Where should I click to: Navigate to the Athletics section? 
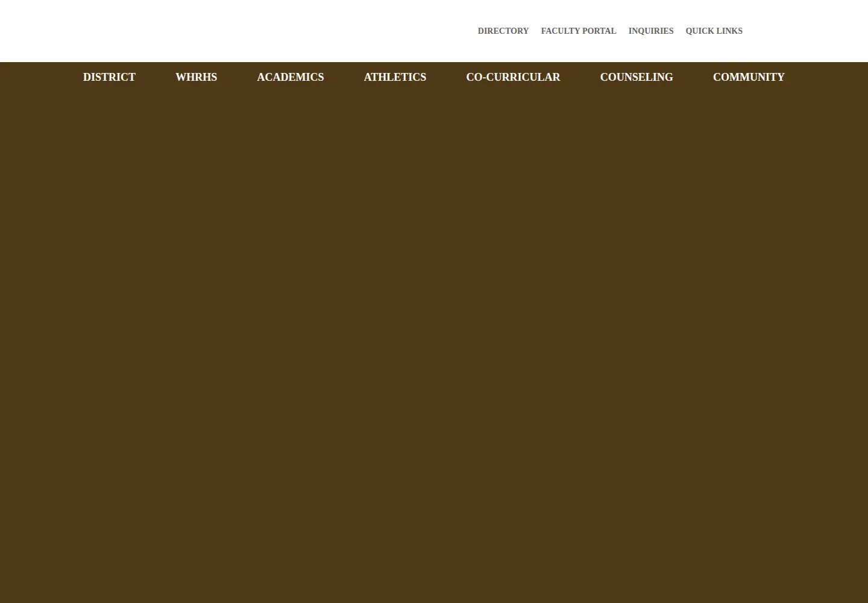(x=395, y=77)
